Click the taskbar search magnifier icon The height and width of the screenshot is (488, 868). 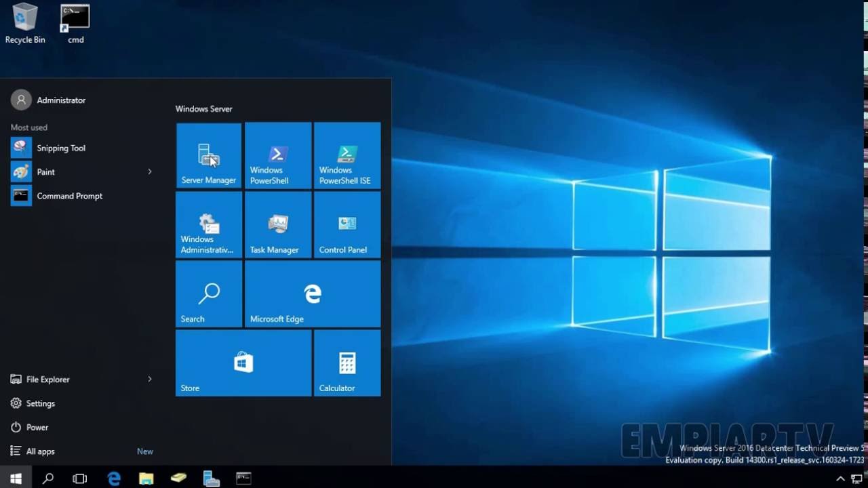click(48, 479)
